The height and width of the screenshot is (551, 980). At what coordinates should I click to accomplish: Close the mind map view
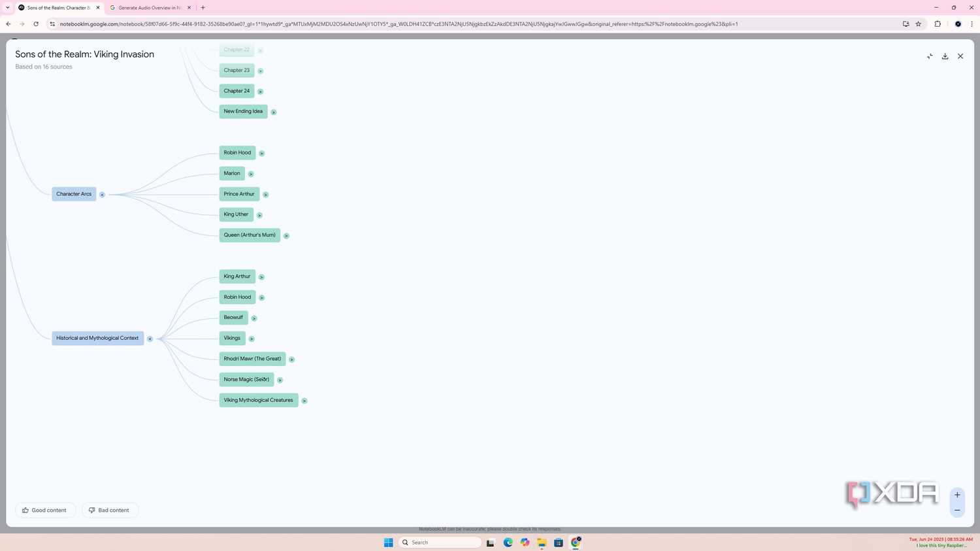pyautogui.click(x=960, y=56)
